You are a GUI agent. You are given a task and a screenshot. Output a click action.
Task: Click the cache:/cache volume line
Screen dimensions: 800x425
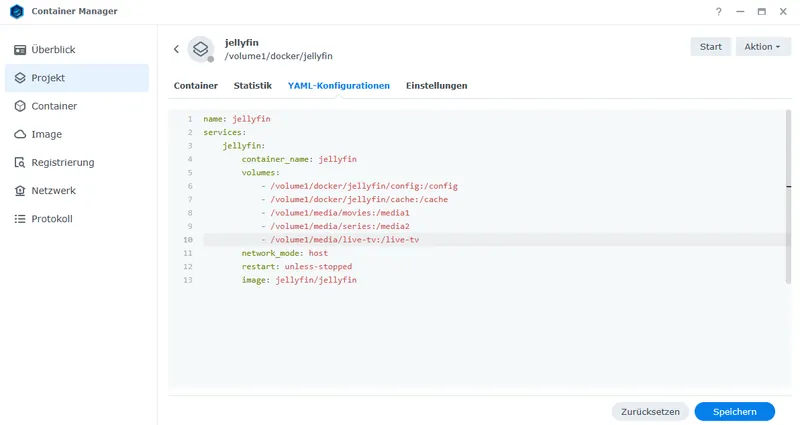tap(355, 199)
